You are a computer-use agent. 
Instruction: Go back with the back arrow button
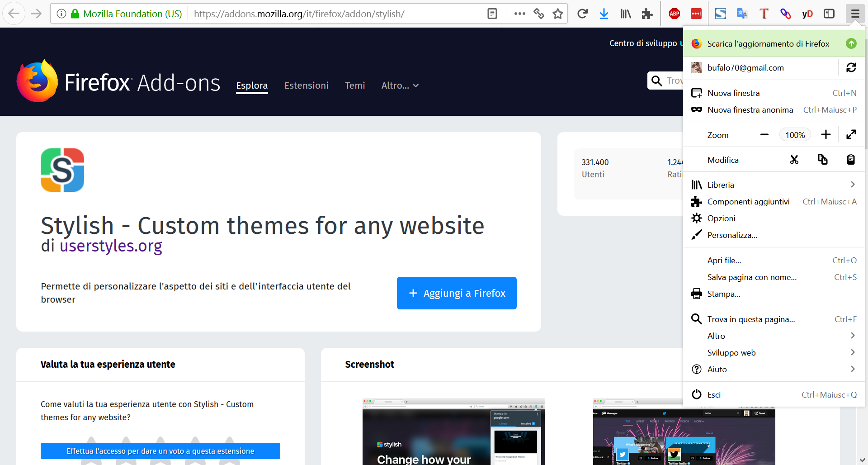coord(14,14)
